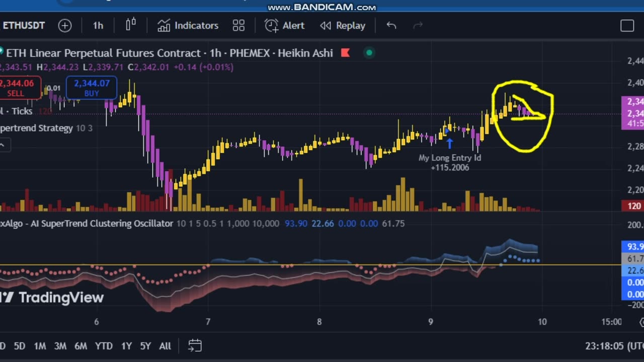Screen dimensions: 644x362
Task: Set range to 5Y
Action: 145,346
